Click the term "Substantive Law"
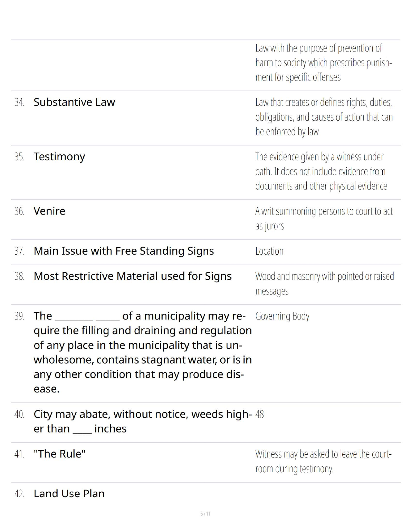The image size is (411, 532). click(x=74, y=102)
